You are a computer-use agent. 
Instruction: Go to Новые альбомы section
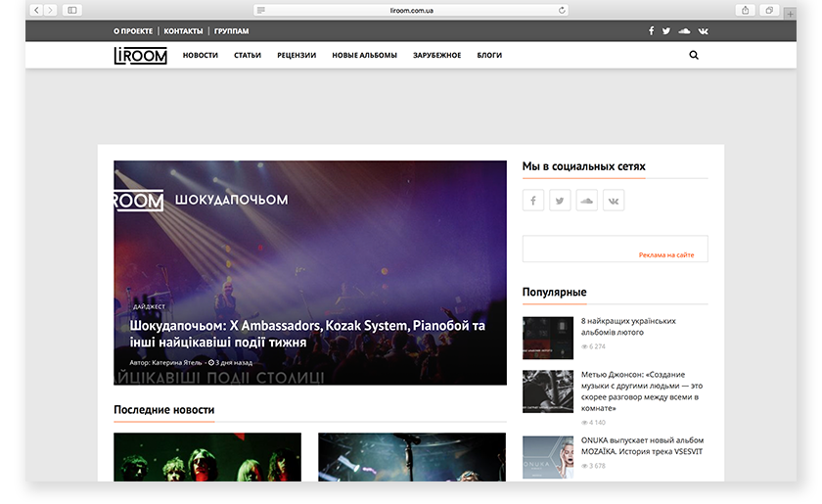[x=364, y=56]
